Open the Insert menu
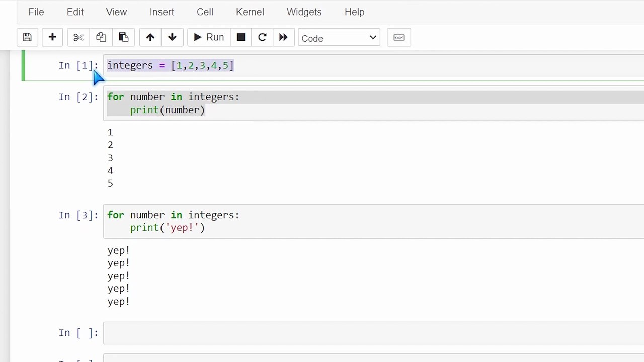Screen dimensions: 644x362 coord(162,12)
